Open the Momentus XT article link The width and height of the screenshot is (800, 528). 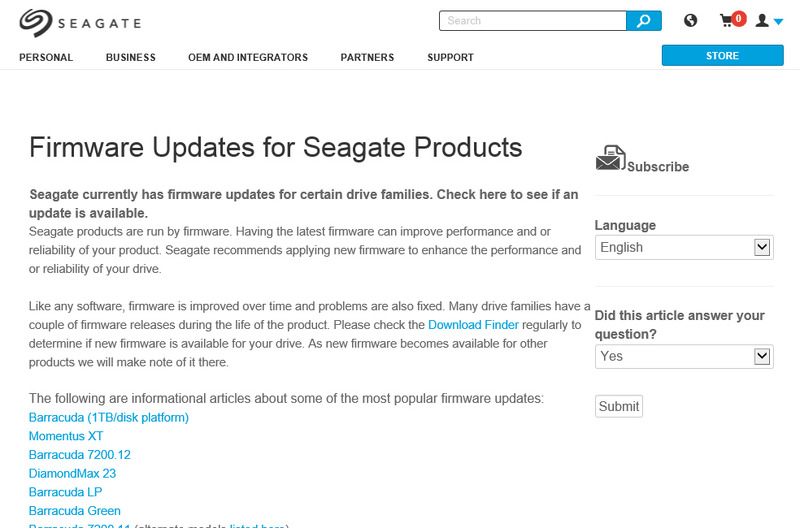pyautogui.click(x=66, y=436)
